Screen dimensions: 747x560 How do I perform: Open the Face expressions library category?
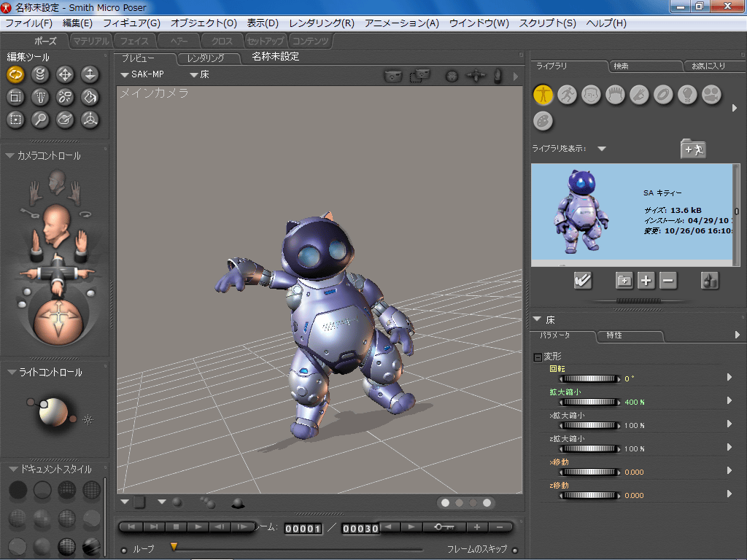pyautogui.click(x=591, y=95)
